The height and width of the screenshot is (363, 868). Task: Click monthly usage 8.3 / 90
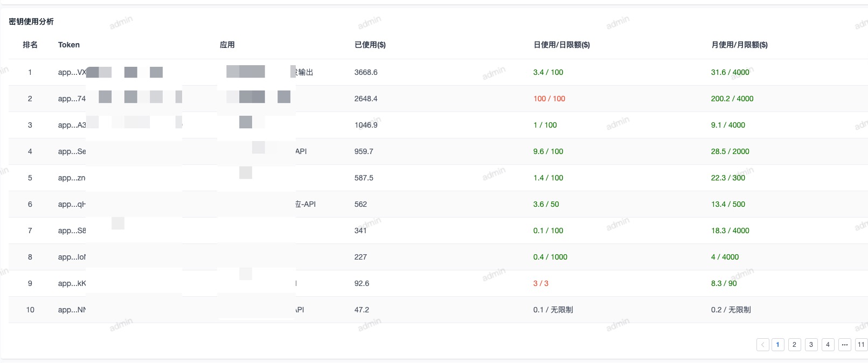[724, 283]
